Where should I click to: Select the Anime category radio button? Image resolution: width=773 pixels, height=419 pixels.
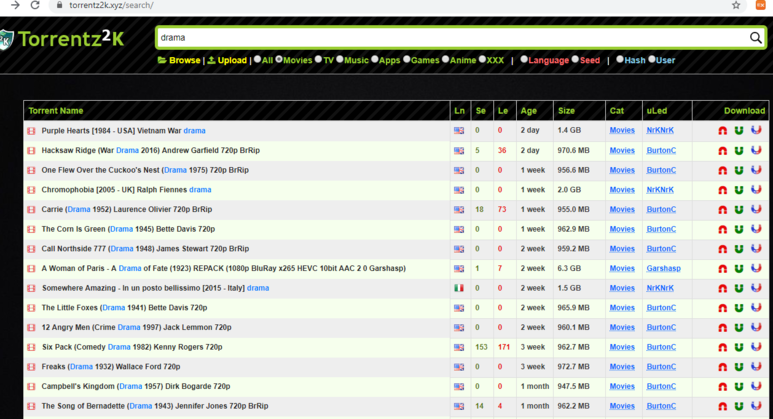(x=446, y=60)
